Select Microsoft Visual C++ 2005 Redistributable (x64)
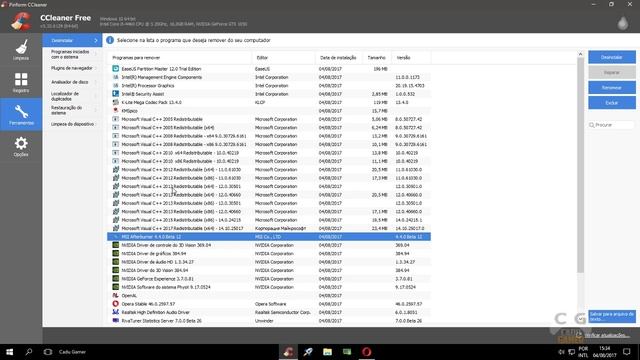Image resolution: width=640 pixels, height=360 pixels. click(269, 128)
